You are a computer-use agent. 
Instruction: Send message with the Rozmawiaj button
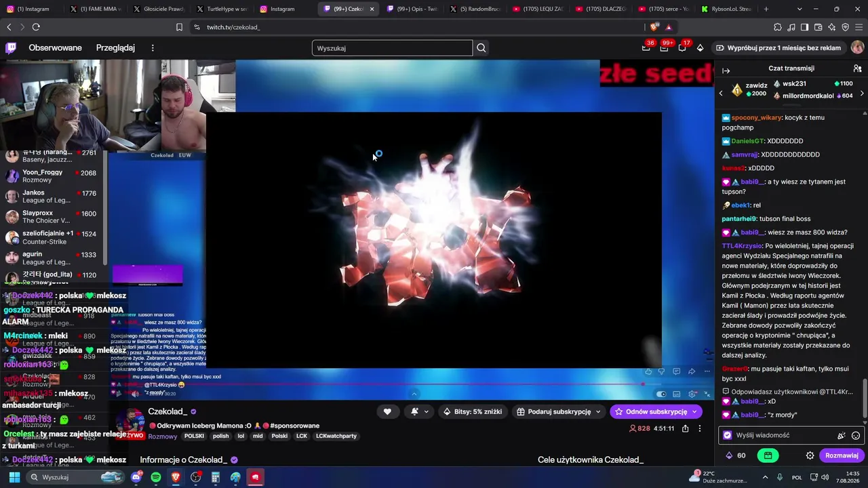[842, 455]
